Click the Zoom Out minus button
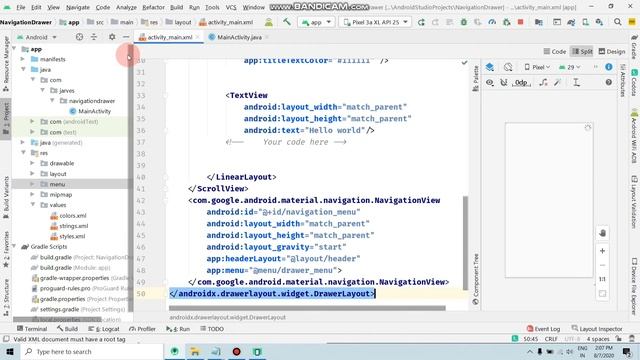 point(602,265)
